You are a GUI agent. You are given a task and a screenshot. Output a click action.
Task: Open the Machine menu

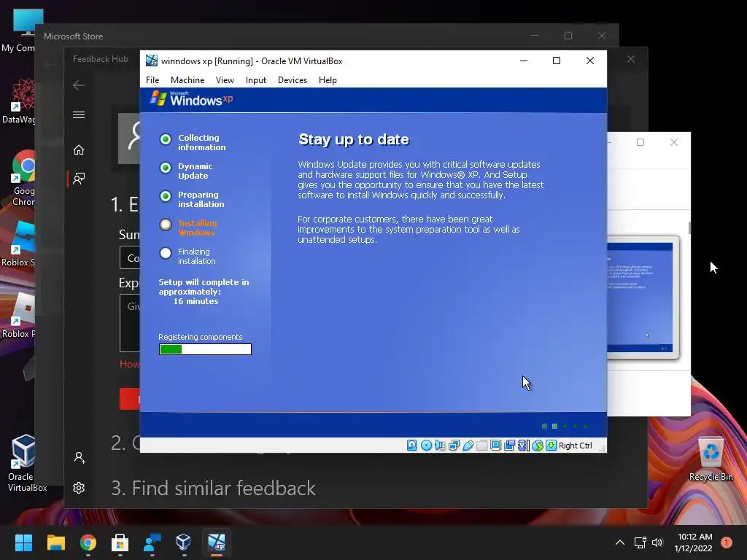coord(187,80)
